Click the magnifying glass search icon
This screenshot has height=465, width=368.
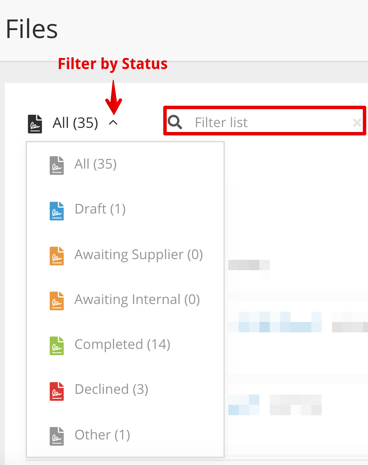(x=175, y=122)
